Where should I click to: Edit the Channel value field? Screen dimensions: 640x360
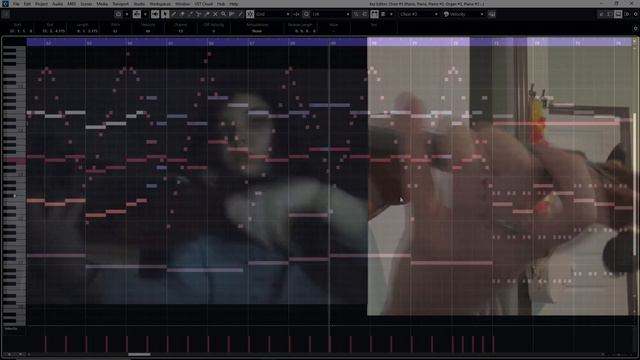(x=180, y=31)
